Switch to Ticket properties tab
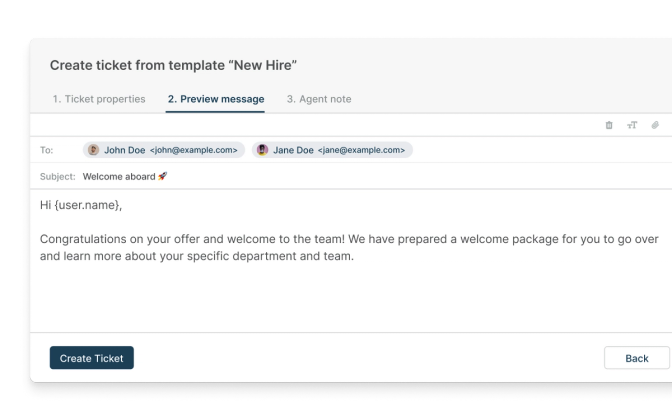 coord(99,99)
